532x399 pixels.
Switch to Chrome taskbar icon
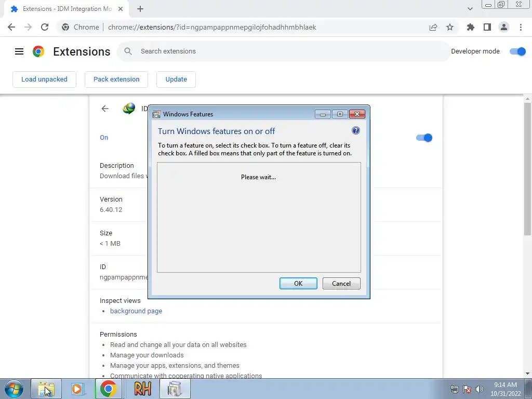[x=109, y=389]
